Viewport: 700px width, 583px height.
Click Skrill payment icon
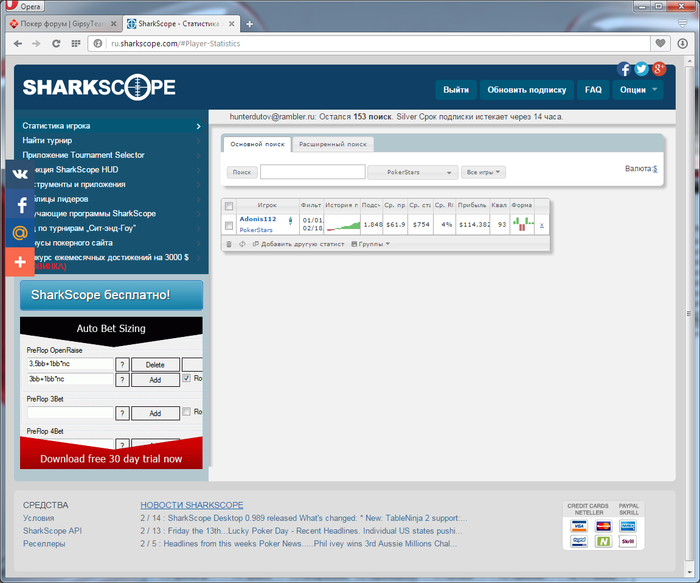point(628,541)
